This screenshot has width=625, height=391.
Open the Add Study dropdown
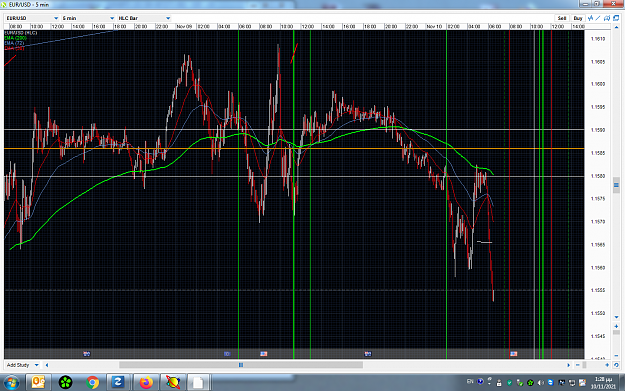tap(22, 365)
